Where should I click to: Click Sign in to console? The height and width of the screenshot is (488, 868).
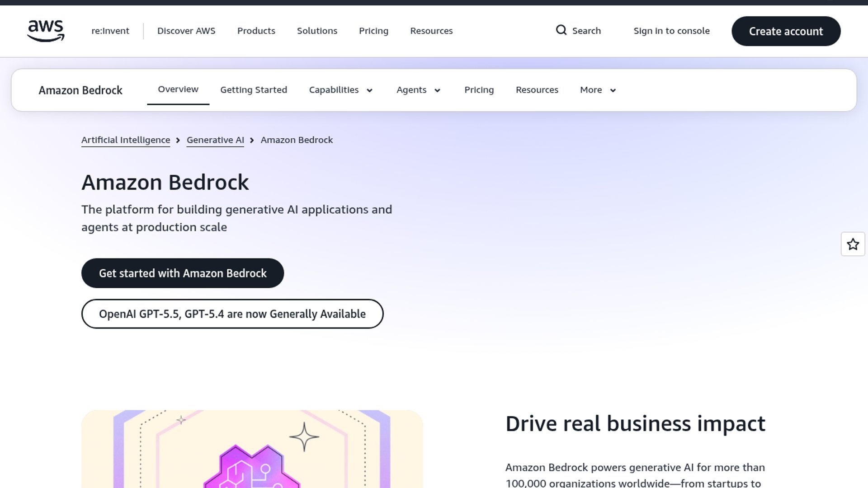(671, 31)
